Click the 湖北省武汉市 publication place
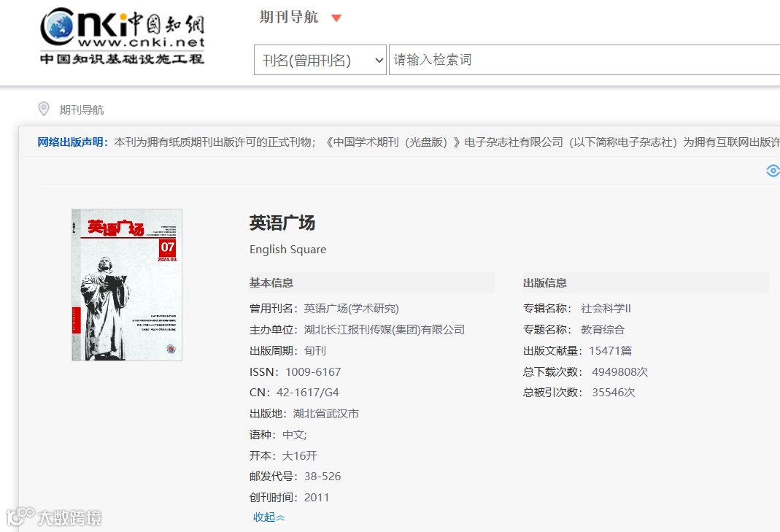The height and width of the screenshot is (532, 780). 326,414
